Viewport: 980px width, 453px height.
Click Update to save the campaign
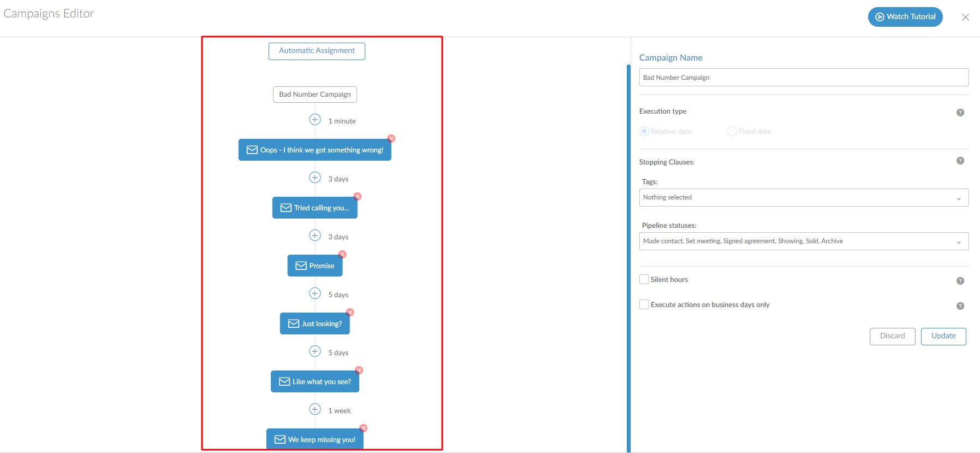coord(943,336)
